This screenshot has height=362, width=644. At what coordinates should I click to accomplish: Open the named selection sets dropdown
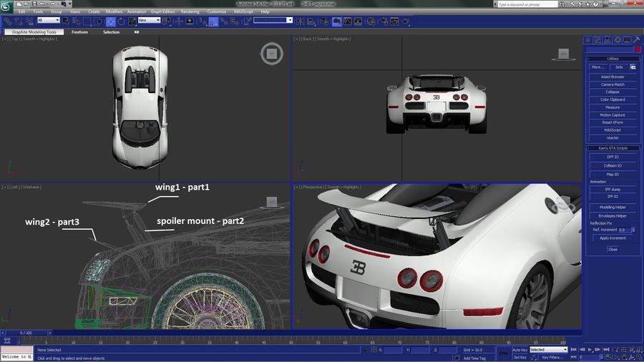pyautogui.click(x=273, y=20)
